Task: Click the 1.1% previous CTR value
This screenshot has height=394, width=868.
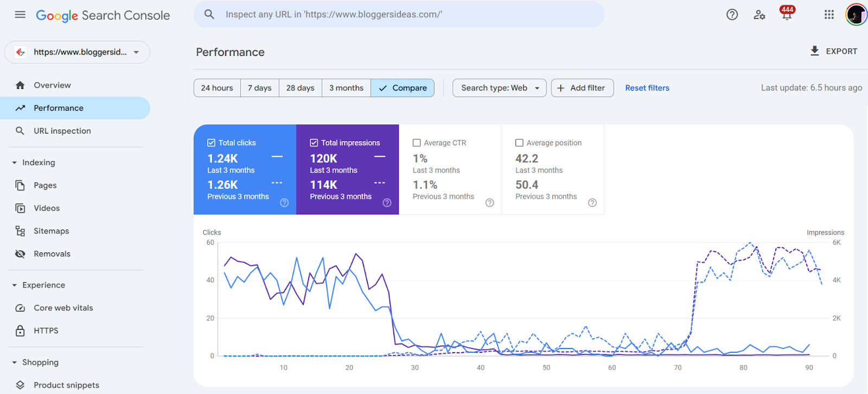Action: click(x=425, y=185)
